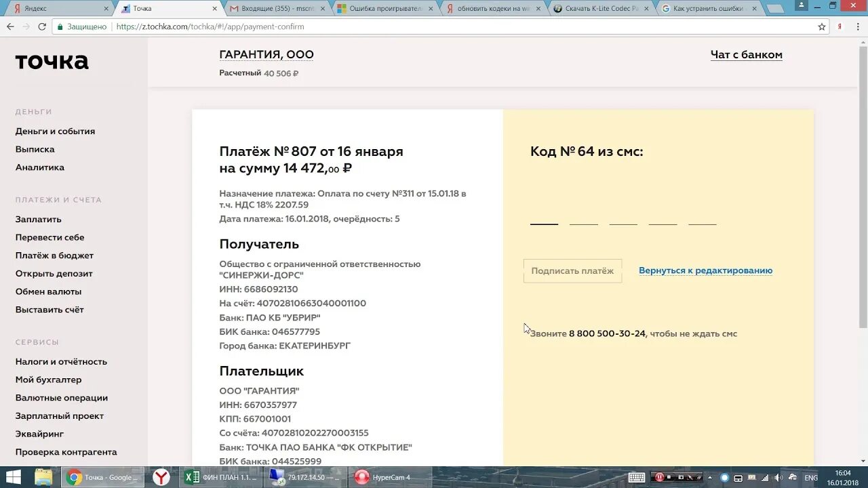
Task: Open File Explorer from the taskbar
Action: tap(43, 477)
